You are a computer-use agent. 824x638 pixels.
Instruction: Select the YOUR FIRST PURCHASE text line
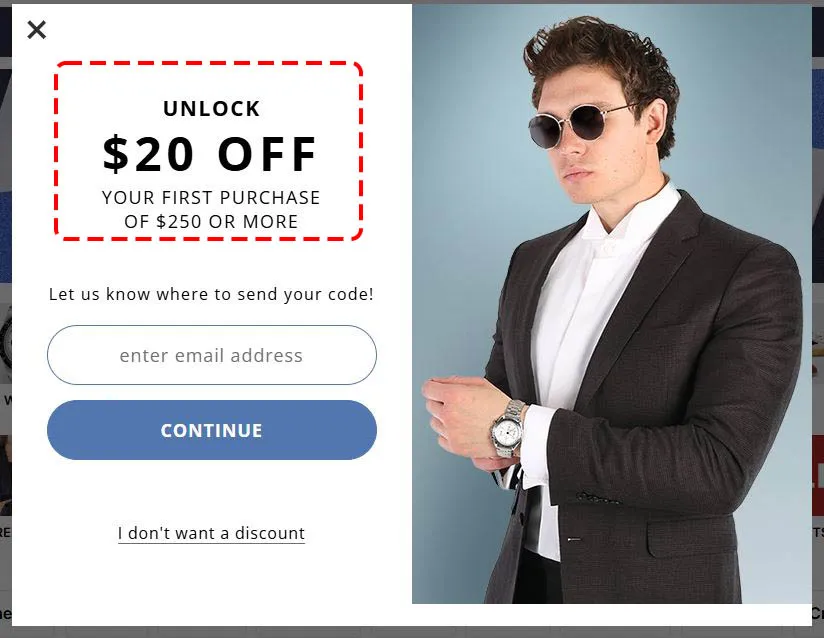[x=211, y=198]
